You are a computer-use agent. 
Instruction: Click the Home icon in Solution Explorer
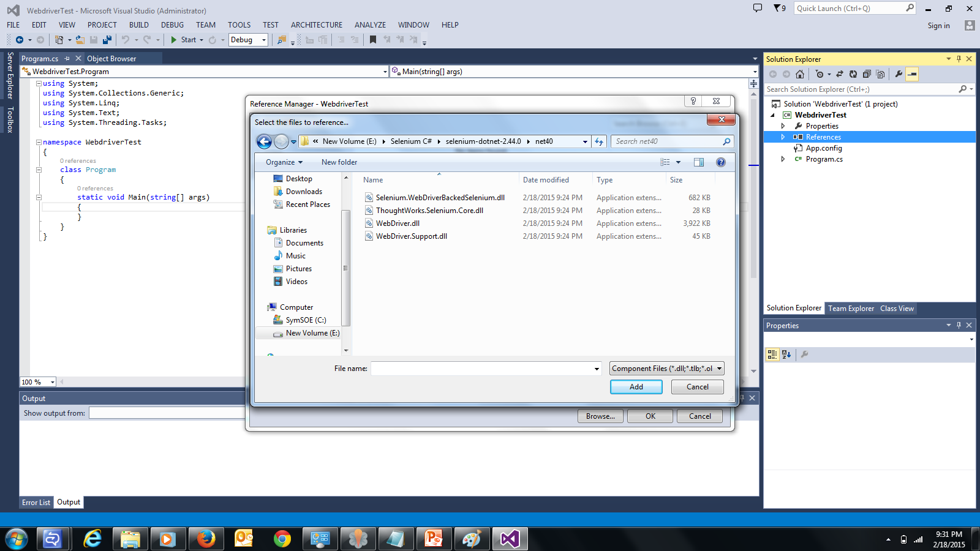click(800, 74)
